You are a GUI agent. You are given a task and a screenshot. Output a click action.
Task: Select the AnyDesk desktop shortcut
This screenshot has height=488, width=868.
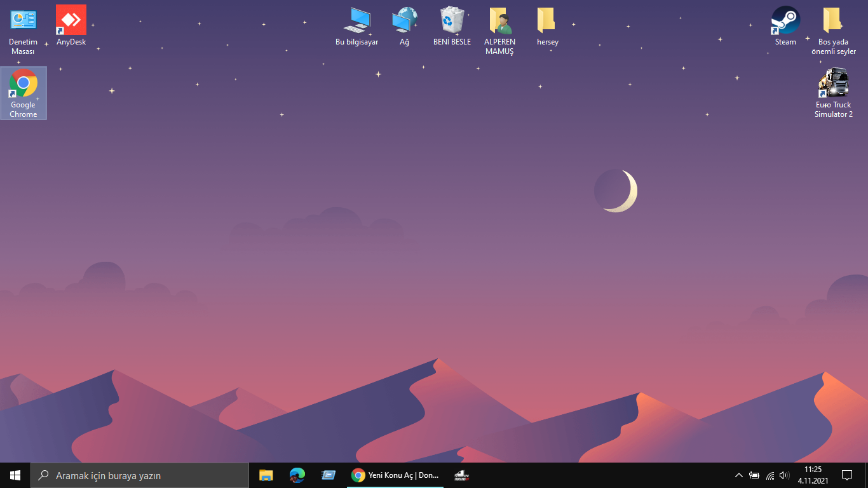[71, 26]
